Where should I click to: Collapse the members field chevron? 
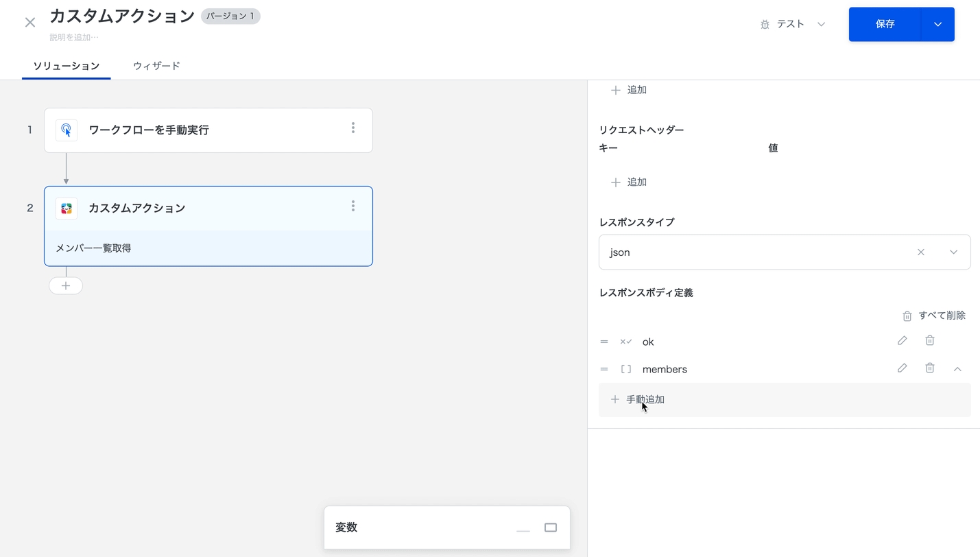(957, 369)
